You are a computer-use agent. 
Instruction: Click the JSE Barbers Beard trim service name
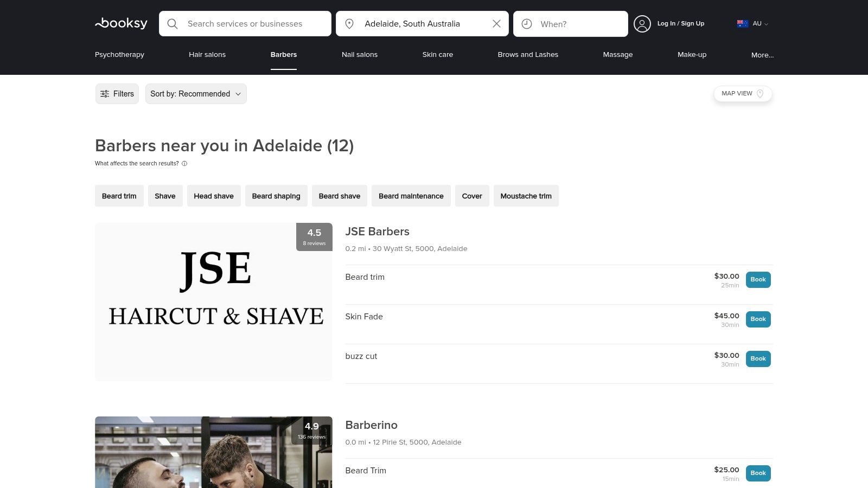pos(365,277)
